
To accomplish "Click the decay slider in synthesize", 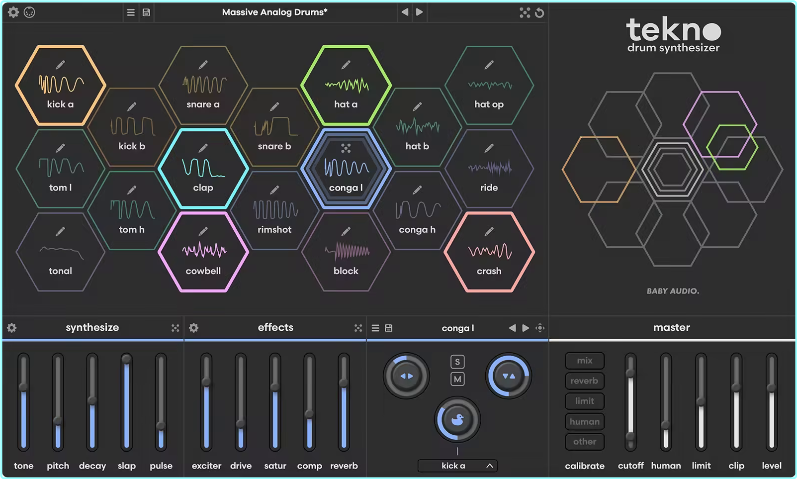I will (92, 402).
